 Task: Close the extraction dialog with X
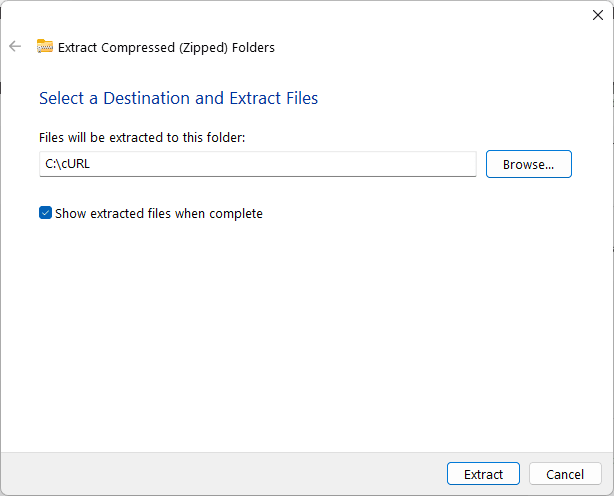(598, 15)
